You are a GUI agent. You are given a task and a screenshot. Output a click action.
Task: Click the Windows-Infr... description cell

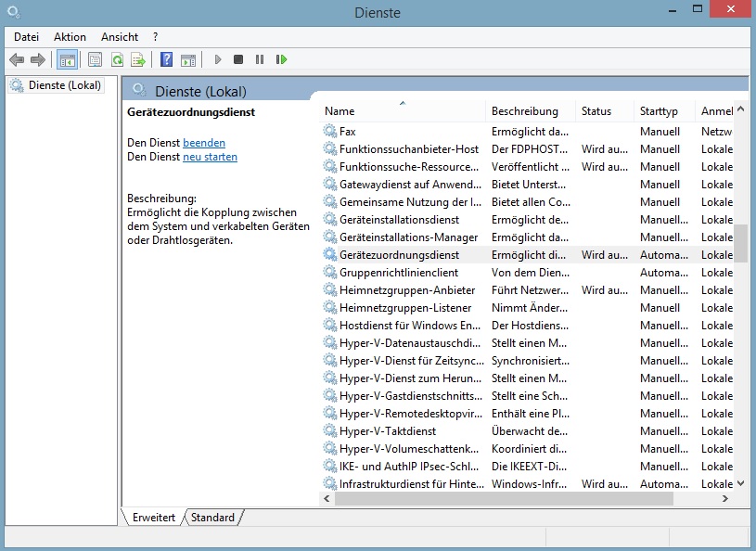click(x=529, y=484)
